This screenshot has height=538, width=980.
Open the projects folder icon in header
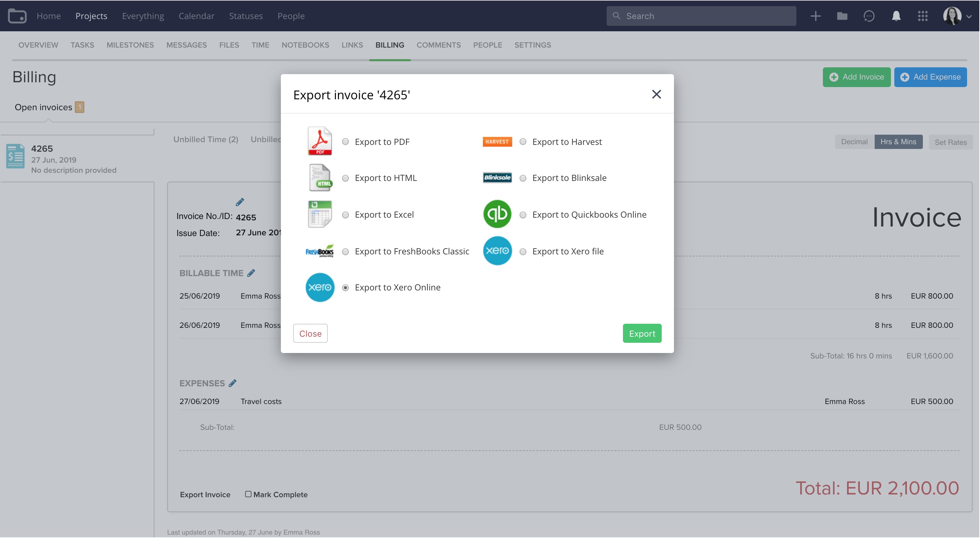(842, 16)
